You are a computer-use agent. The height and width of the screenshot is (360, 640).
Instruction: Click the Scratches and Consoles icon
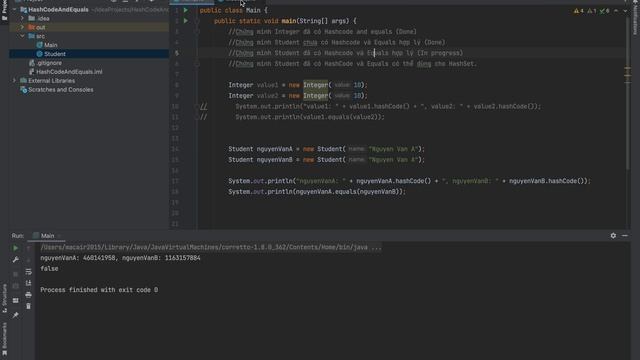tap(24, 90)
